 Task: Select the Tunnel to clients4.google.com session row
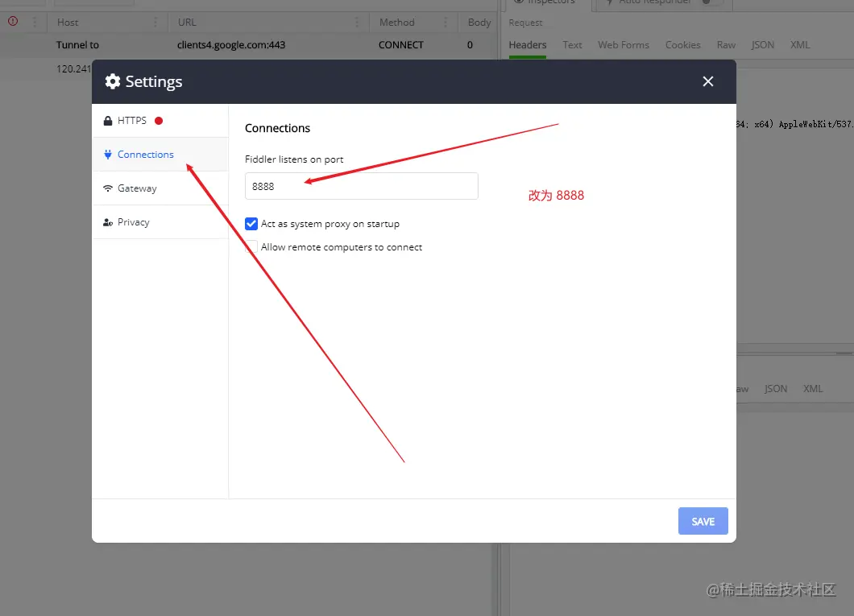pos(248,45)
